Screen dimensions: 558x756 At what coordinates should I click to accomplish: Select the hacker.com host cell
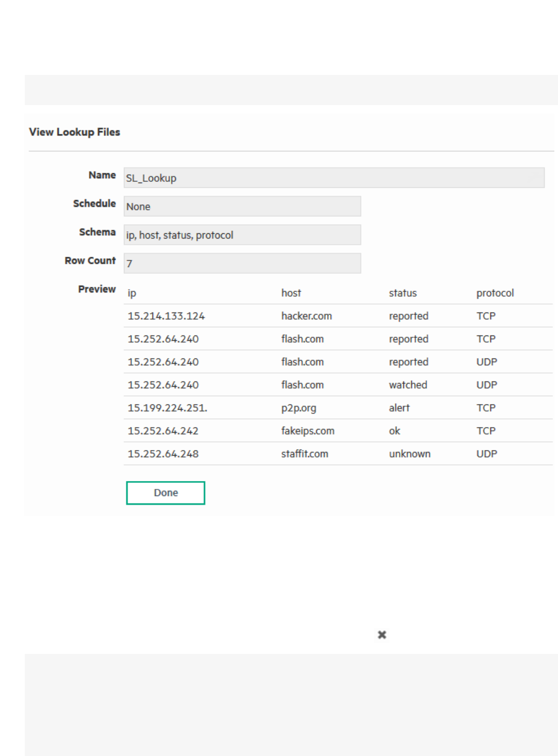pos(307,316)
